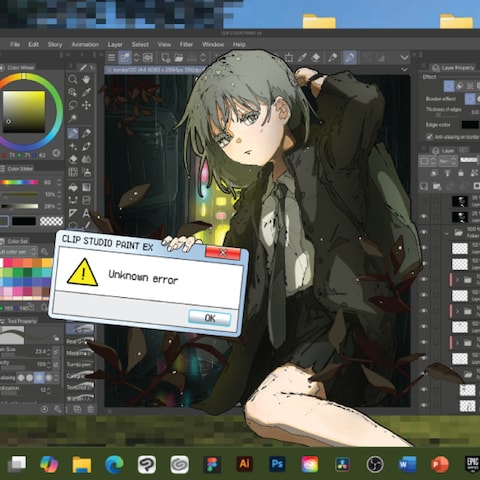480x480 pixels.
Task: Open Figma from the taskbar
Action: [x=212, y=464]
